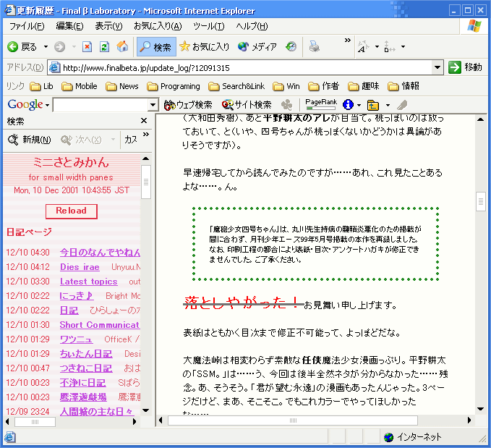Click the Reload button in side pane
The image size is (491, 448).
[71, 211]
